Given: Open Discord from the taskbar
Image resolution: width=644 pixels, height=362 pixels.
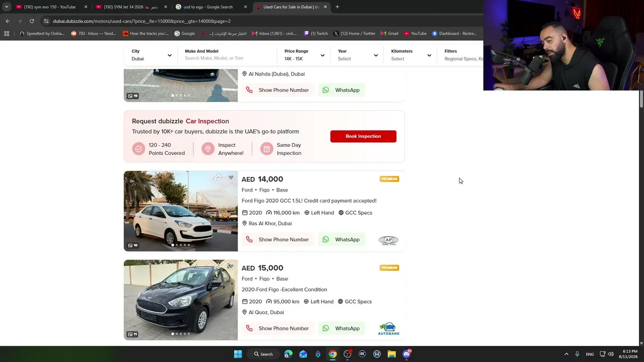Looking at the screenshot, I should pyautogui.click(x=407, y=354).
